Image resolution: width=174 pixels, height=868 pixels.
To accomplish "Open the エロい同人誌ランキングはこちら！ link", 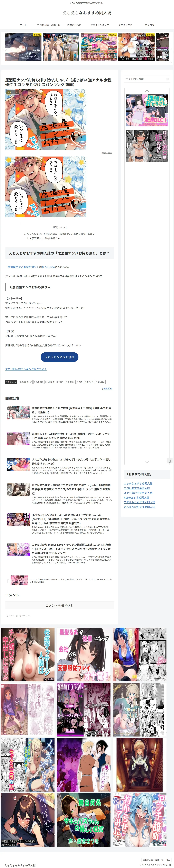I will 26,369.
